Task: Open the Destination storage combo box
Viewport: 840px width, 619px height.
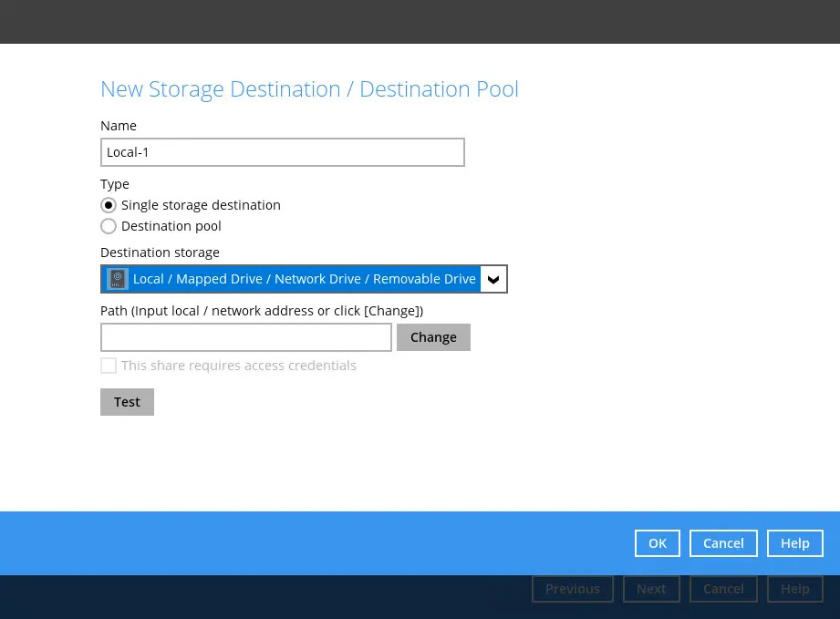Action: 304,279
